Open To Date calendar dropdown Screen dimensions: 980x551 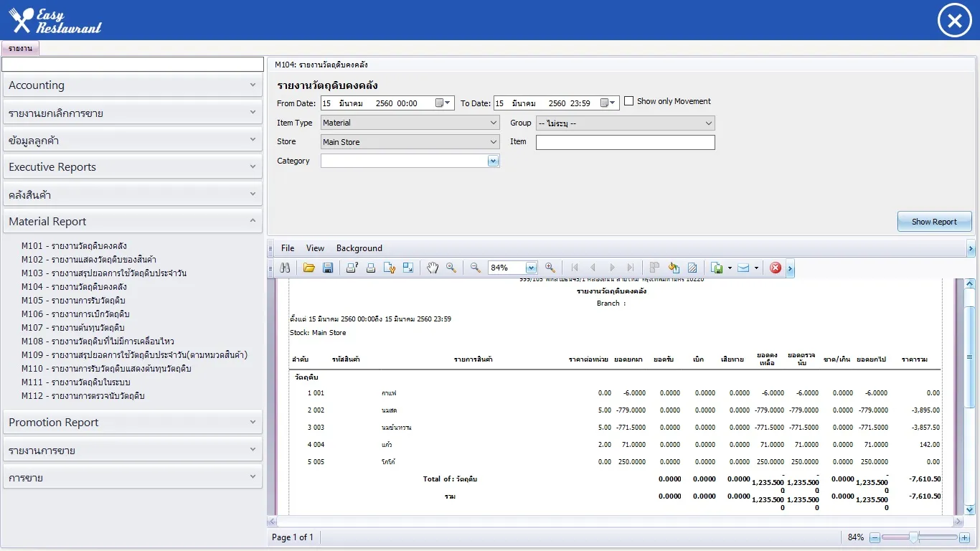(608, 103)
